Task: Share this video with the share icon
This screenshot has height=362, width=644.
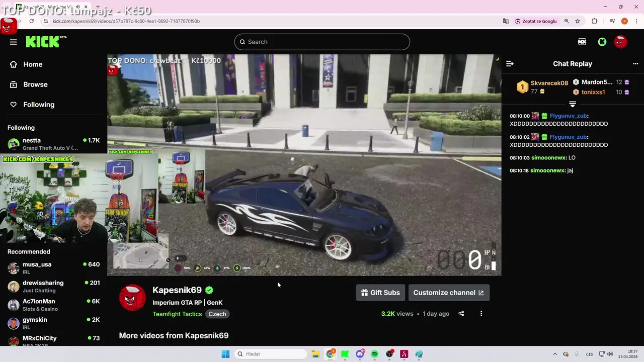Action: (461, 314)
